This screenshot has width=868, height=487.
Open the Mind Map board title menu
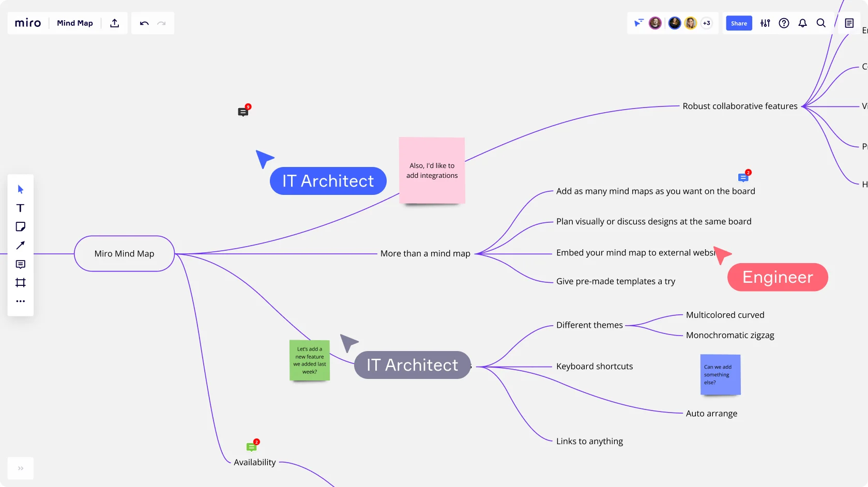click(75, 23)
